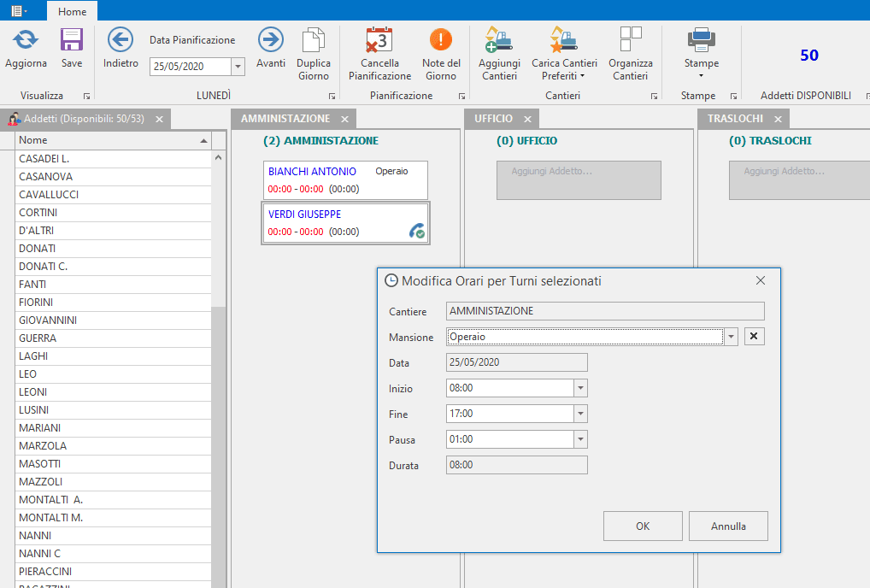Close the Modifica Orari dialog
This screenshot has height=588, width=870.
761,280
